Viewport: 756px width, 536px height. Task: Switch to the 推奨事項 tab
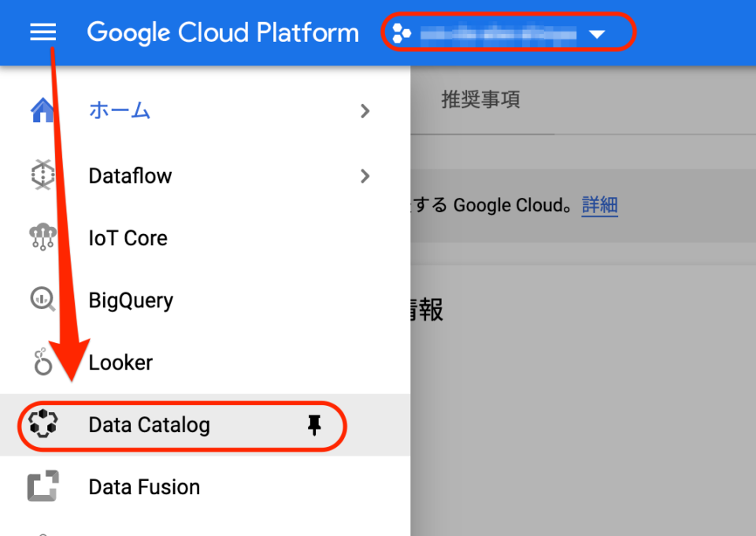click(x=480, y=100)
